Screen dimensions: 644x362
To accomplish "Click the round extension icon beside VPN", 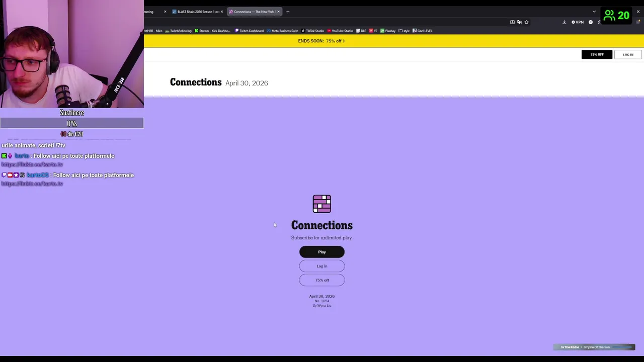I will point(591,22).
